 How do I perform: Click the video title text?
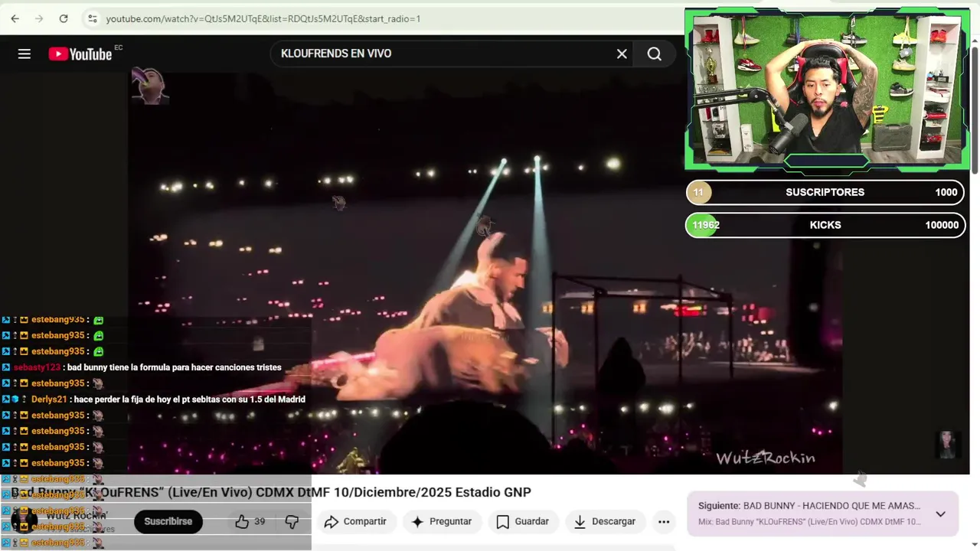click(x=271, y=492)
